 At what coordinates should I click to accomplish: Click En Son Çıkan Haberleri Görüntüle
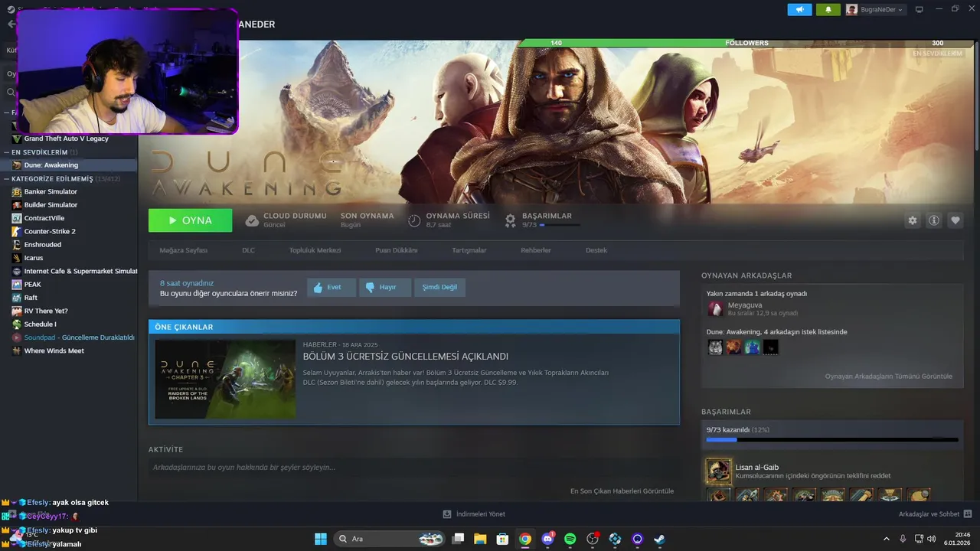(x=622, y=491)
